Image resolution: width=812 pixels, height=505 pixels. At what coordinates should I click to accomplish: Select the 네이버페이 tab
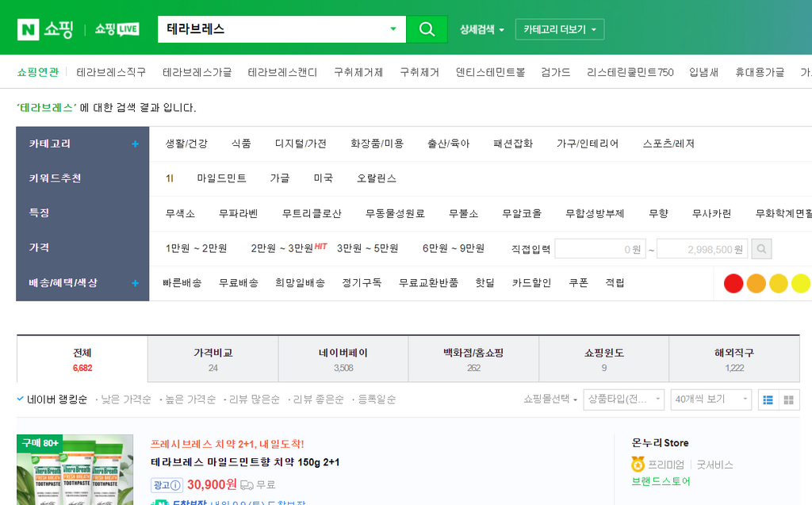[343, 359]
